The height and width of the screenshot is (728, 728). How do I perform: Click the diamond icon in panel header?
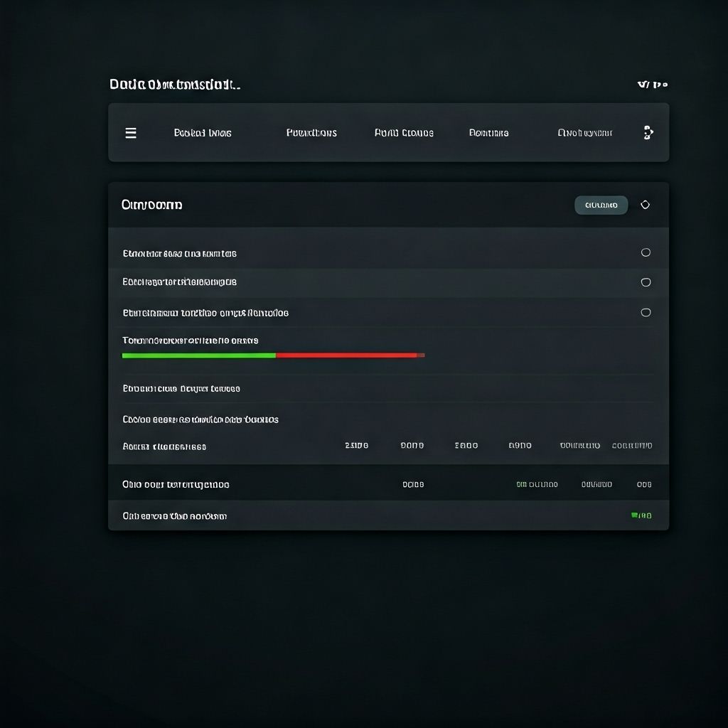point(646,205)
